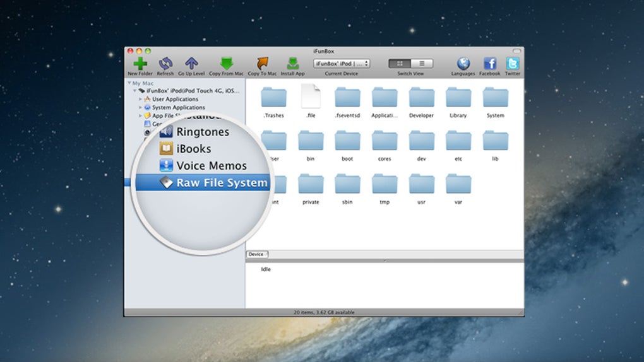Open the boot folder
The image size is (644, 362).
tap(347, 141)
